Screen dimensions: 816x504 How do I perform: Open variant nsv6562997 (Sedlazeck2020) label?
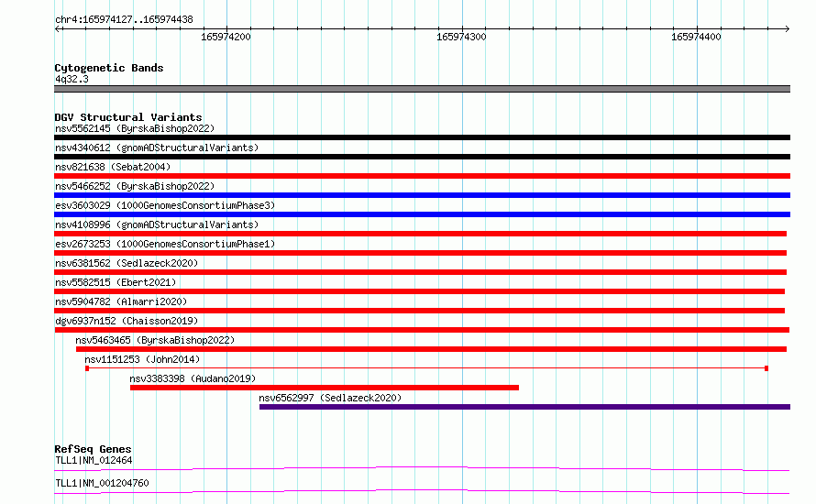click(x=330, y=398)
